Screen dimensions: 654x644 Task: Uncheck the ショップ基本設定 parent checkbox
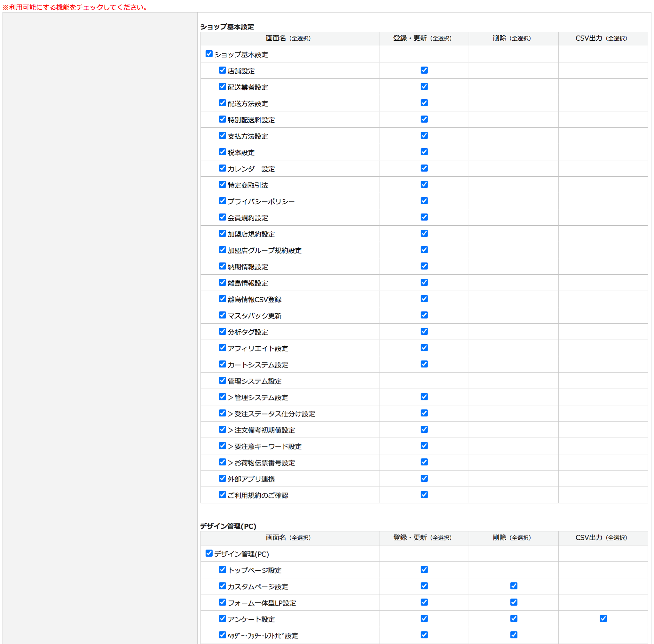coord(209,54)
